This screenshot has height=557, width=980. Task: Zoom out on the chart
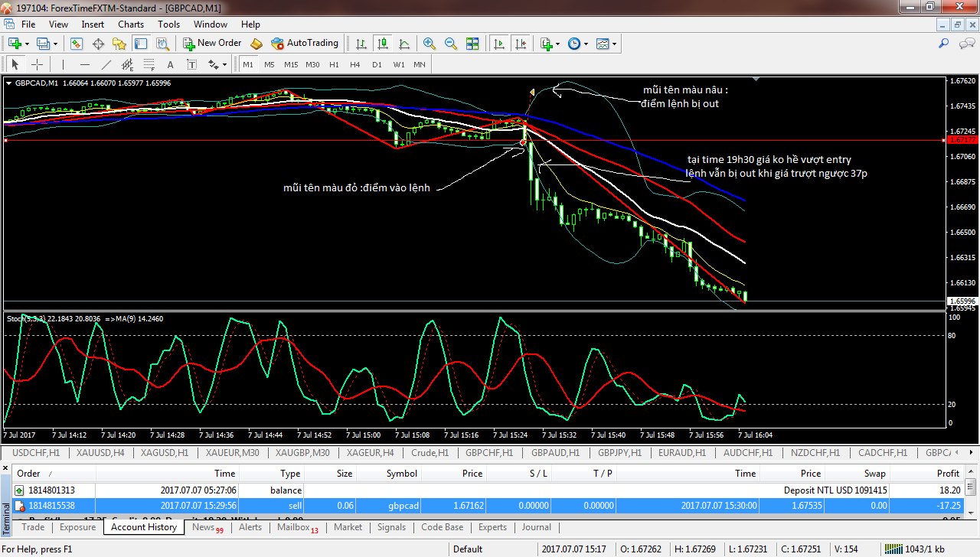pyautogui.click(x=451, y=44)
